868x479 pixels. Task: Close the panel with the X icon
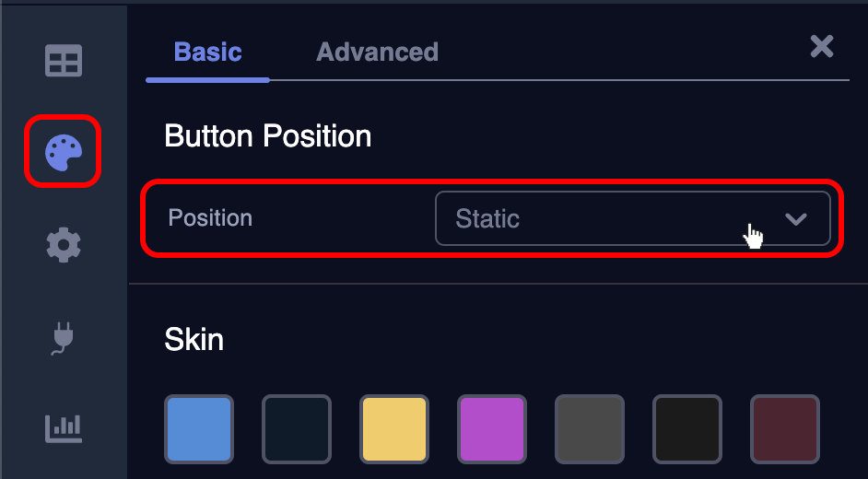(x=821, y=47)
